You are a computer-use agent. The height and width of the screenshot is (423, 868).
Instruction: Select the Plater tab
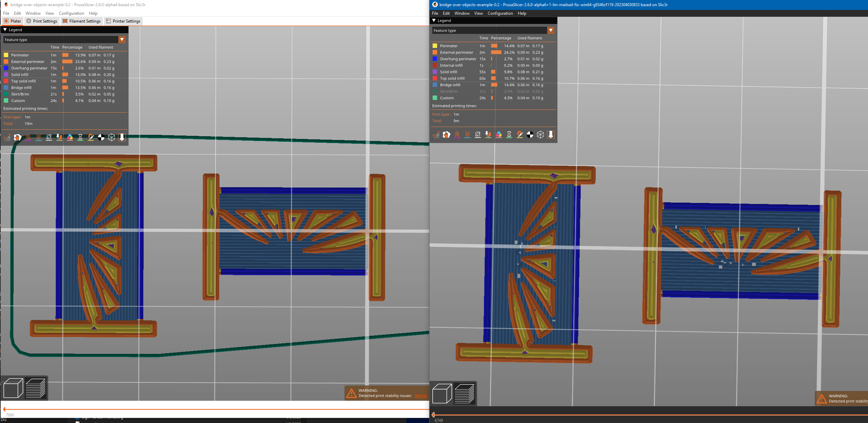(x=13, y=21)
